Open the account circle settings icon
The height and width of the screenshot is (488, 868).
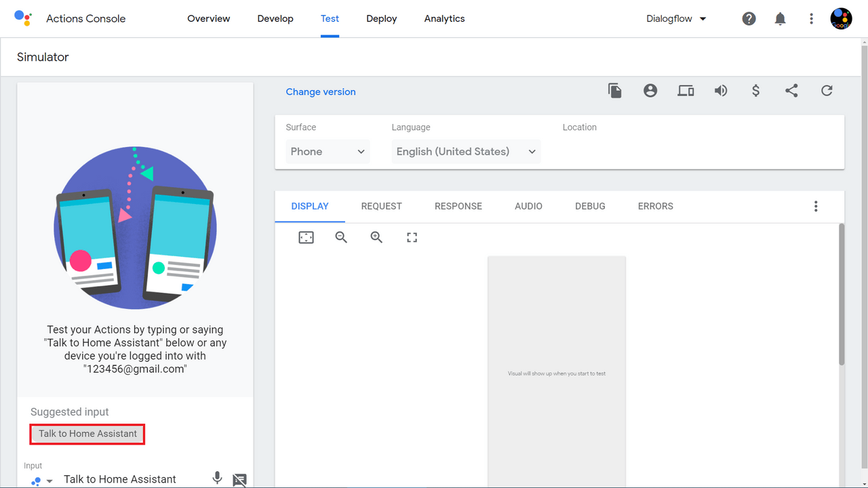click(x=650, y=91)
